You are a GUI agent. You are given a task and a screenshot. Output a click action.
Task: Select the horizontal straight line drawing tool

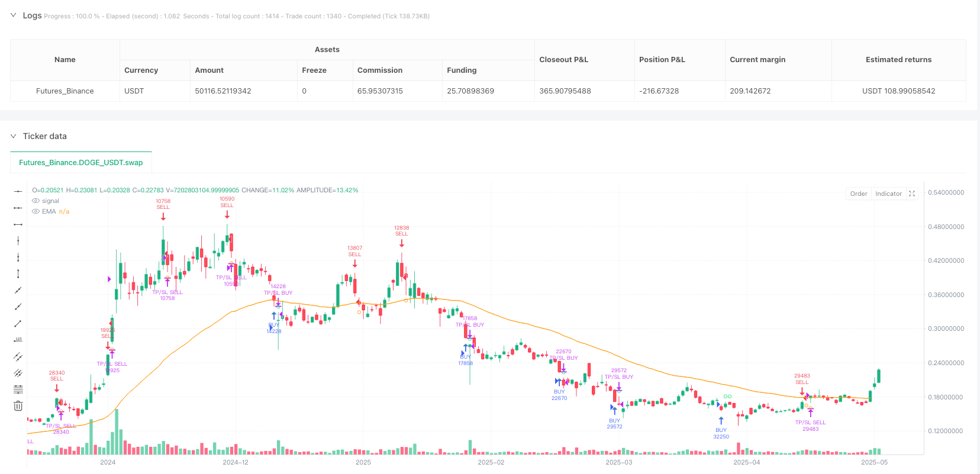[18, 191]
